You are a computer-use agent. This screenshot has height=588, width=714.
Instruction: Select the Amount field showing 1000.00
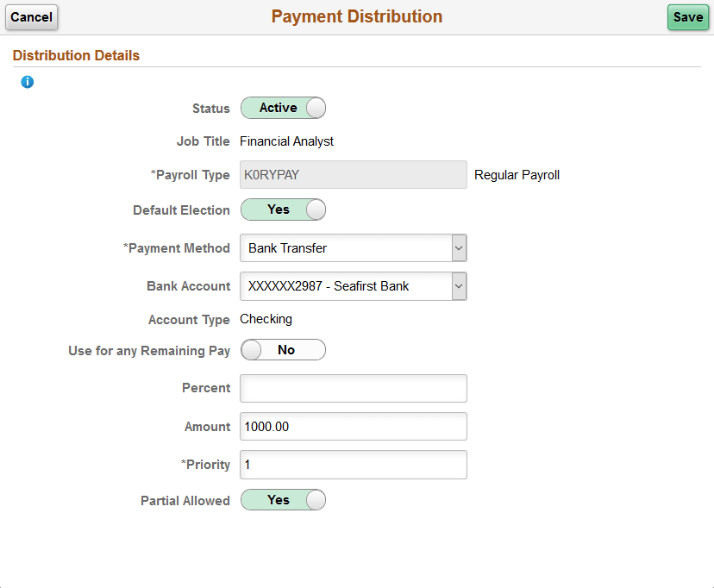click(x=353, y=426)
